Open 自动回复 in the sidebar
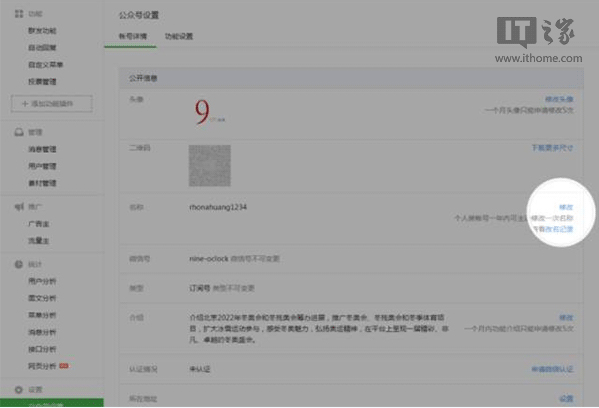Viewport: 599px width, 408px height. pos(42,48)
